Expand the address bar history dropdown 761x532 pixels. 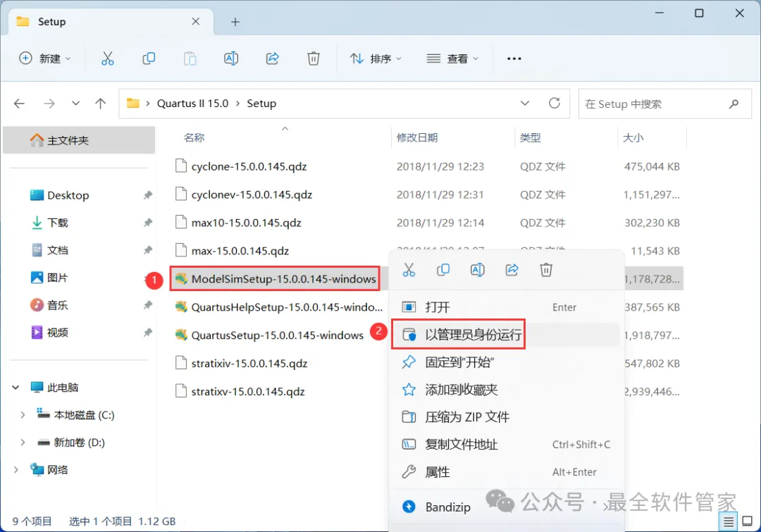525,104
